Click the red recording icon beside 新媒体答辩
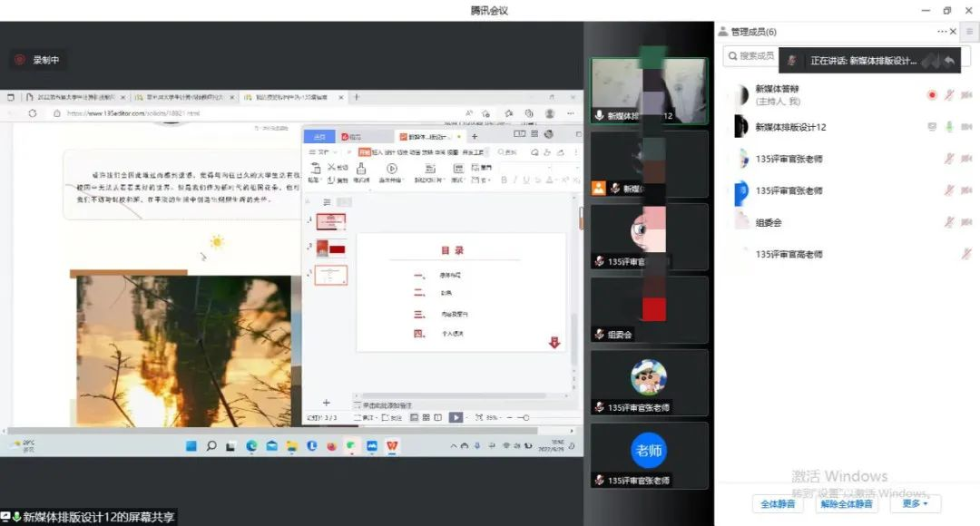Screen dimensions: 980x526 click(x=932, y=95)
